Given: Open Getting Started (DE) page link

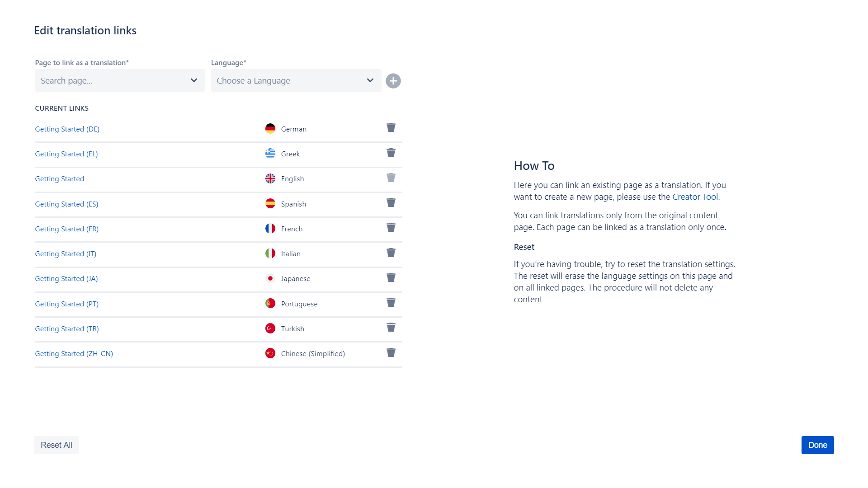Looking at the screenshot, I should pyautogui.click(x=67, y=129).
